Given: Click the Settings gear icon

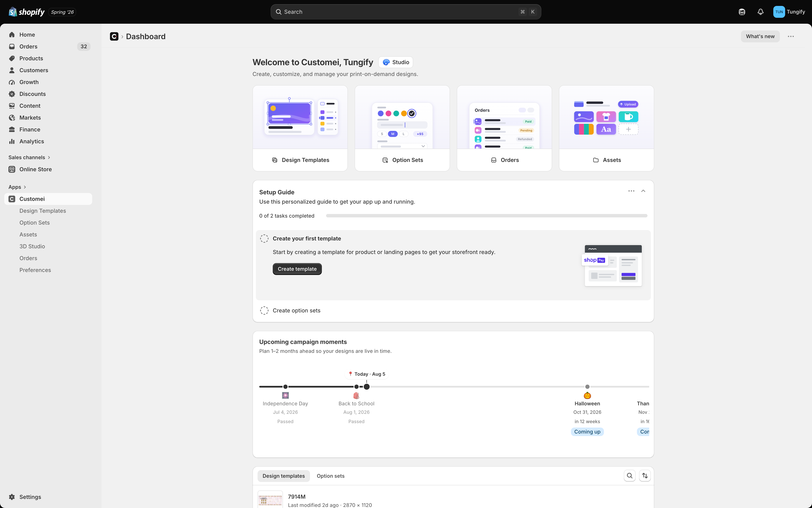Looking at the screenshot, I should [x=12, y=497].
